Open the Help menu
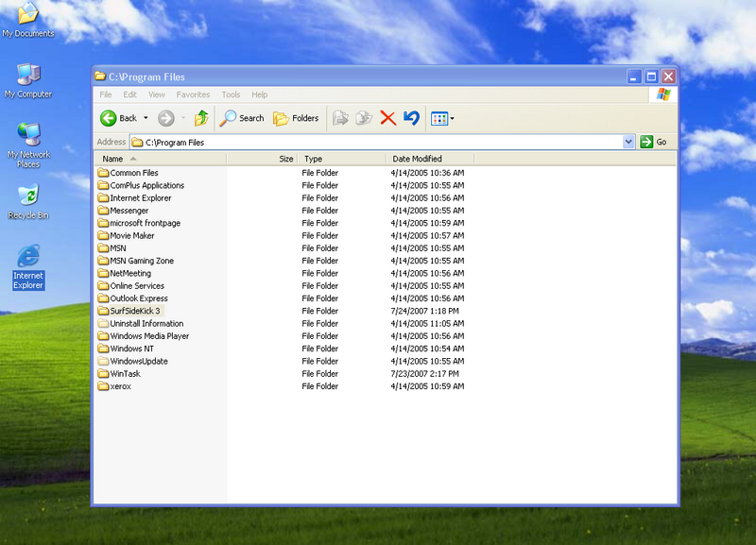The image size is (756, 545). click(259, 94)
